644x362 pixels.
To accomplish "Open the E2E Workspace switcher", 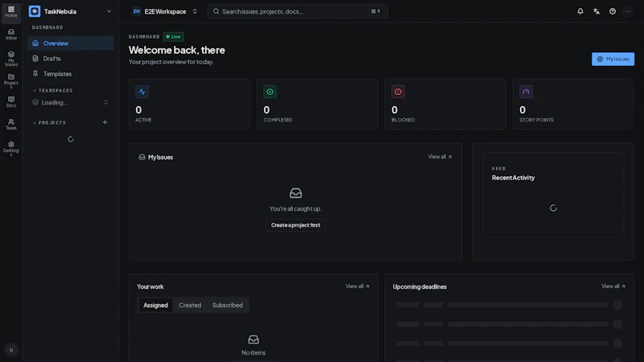I will [x=165, y=11].
